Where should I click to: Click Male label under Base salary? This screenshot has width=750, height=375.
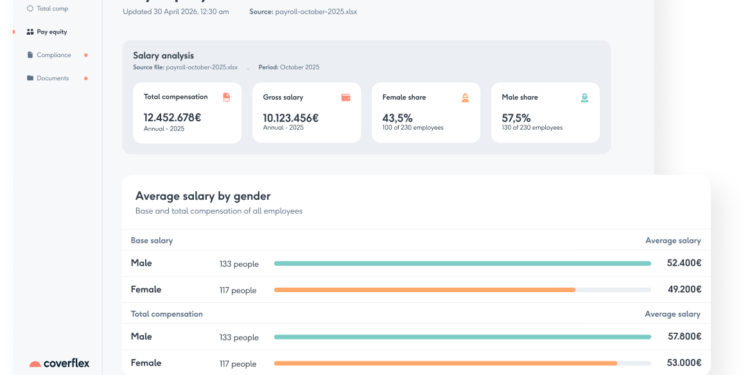(141, 263)
